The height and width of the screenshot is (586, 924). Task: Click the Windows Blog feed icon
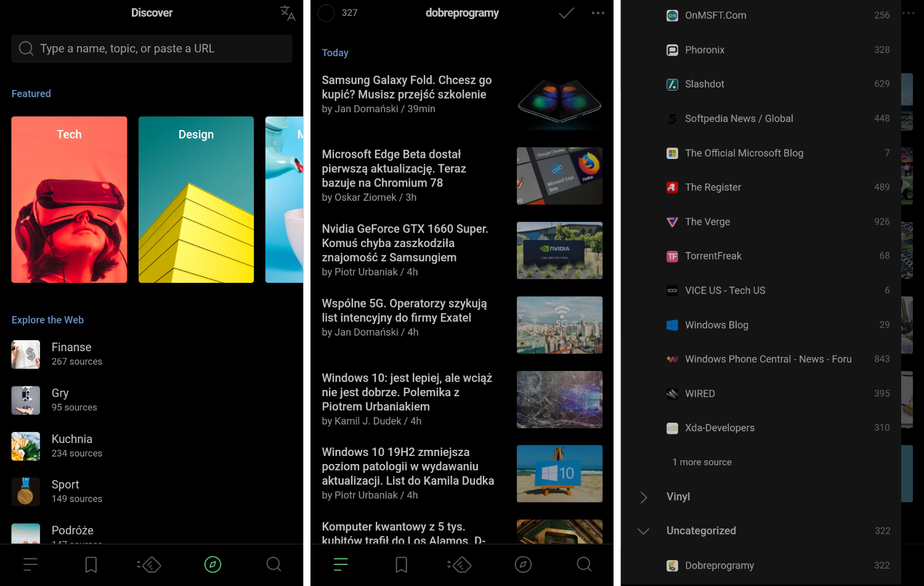tap(672, 325)
